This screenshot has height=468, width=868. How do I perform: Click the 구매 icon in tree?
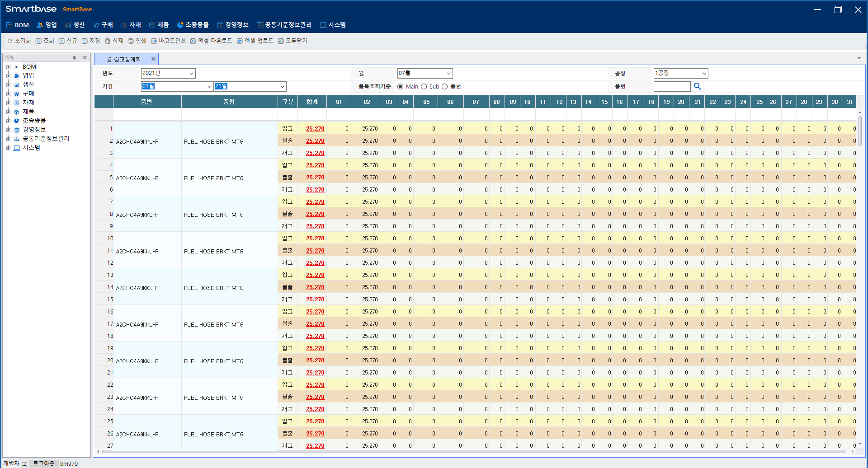(x=17, y=94)
